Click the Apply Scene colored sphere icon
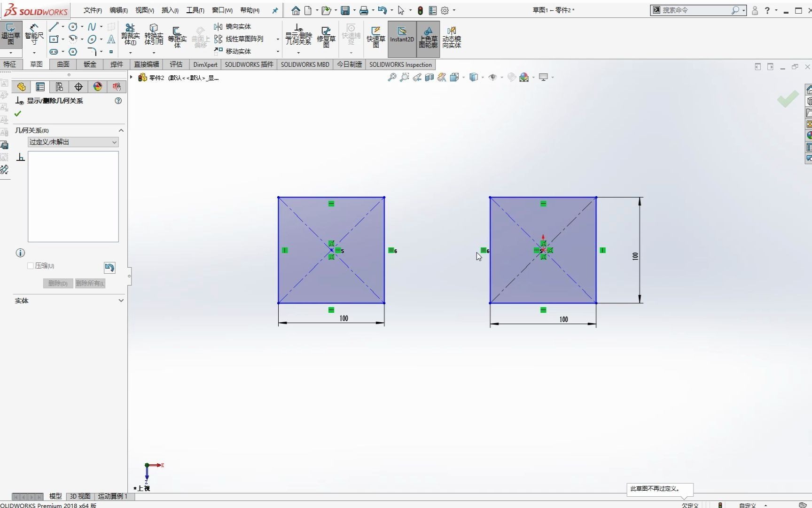 524,77
